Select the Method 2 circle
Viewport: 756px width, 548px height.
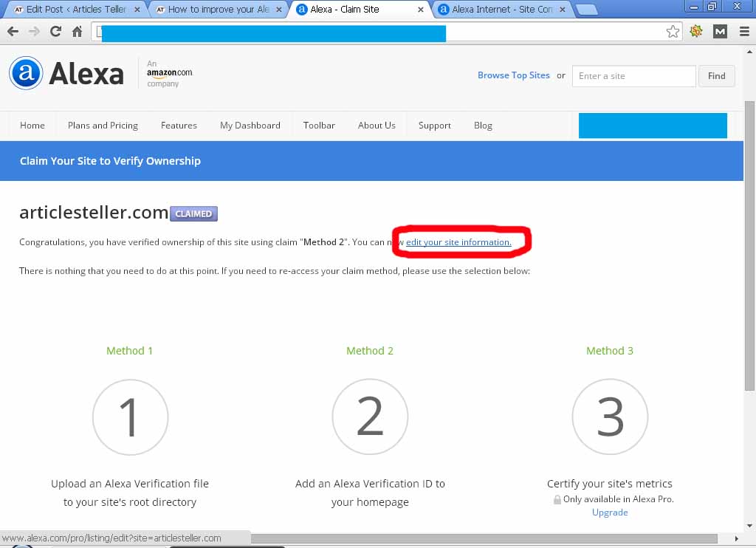pyautogui.click(x=370, y=417)
